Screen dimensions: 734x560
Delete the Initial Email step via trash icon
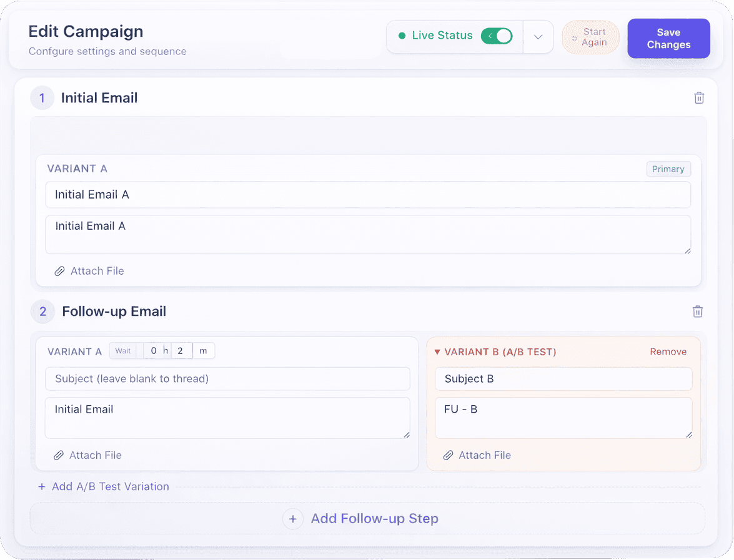click(x=699, y=97)
